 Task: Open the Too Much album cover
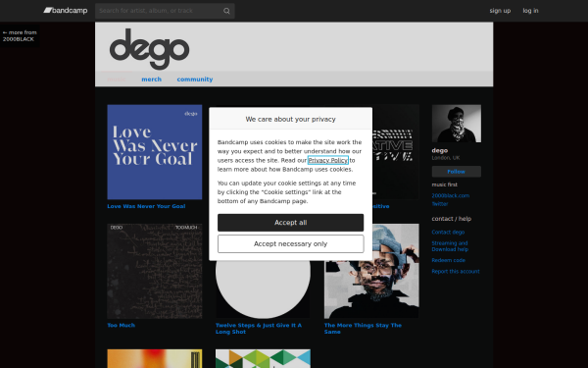(155, 271)
